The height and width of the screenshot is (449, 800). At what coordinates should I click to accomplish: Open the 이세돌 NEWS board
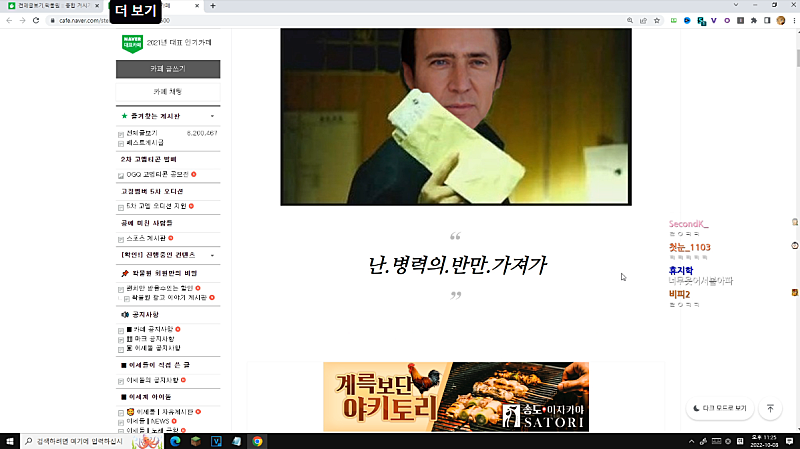(147, 421)
